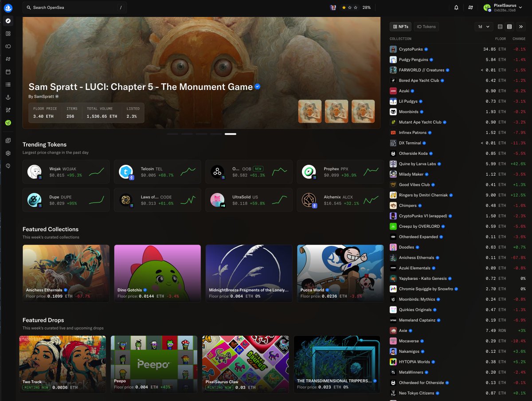Image resolution: width=532 pixels, height=401 pixels.
Task: Open the Dino Gotchis featured collection card
Action: (x=157, y=273)
